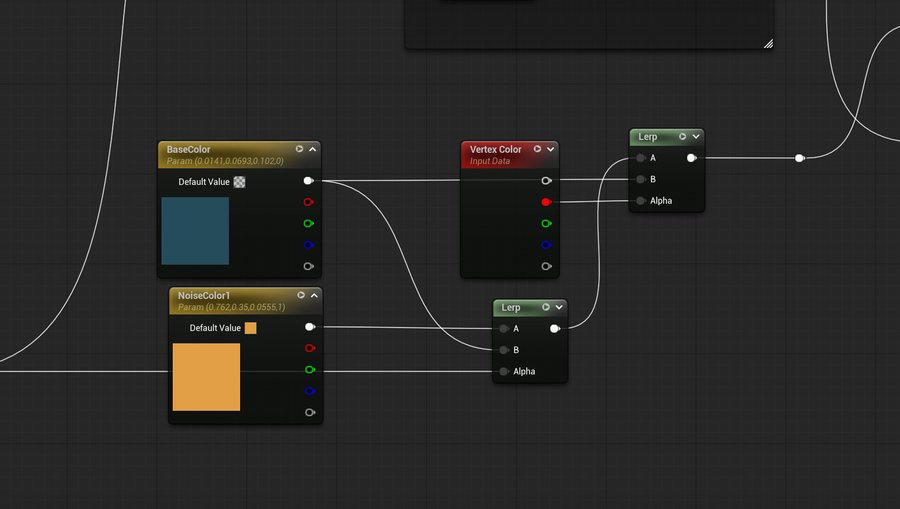The height and width of the screenshot is (509, 900).
Task: Click the blue output pin on NoiseColor1 node
Action: 310,391
